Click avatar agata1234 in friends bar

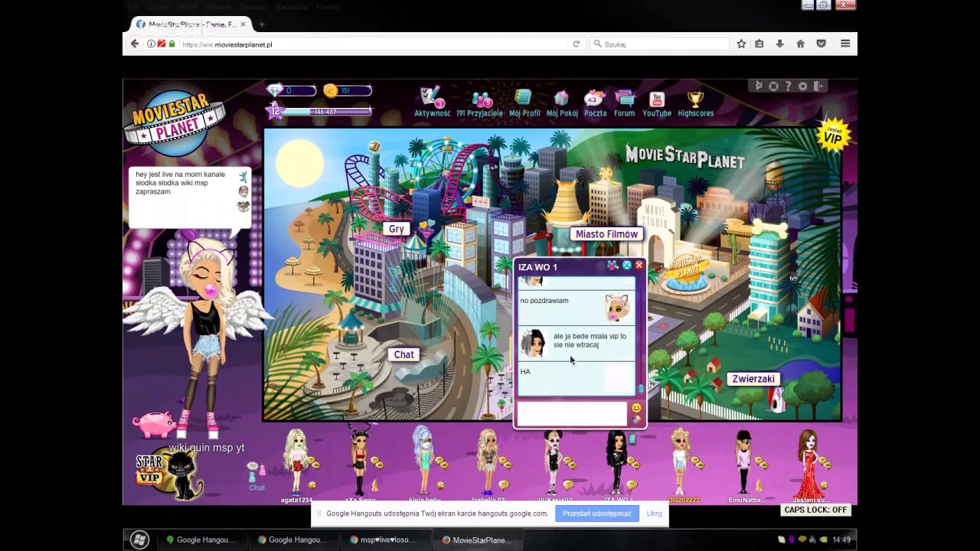(297, 461)
